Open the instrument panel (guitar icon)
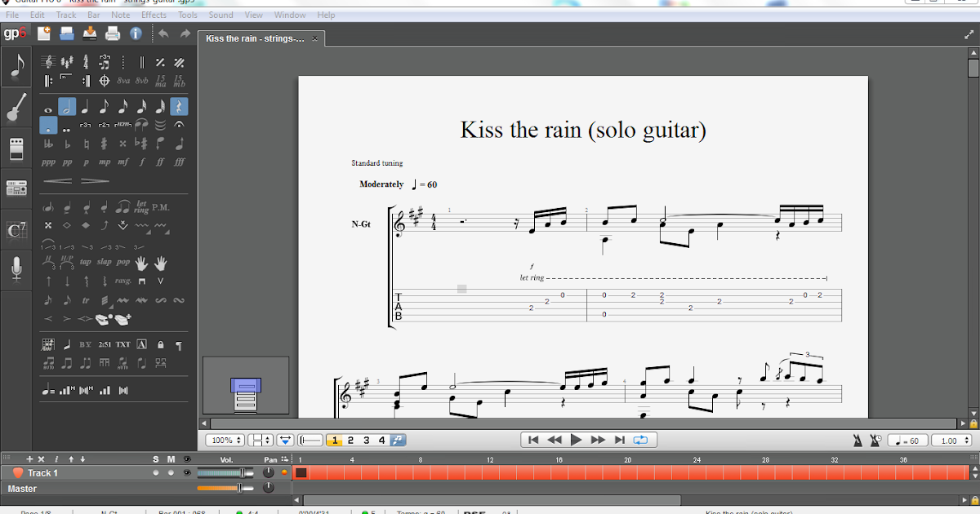 pos(16,107)
